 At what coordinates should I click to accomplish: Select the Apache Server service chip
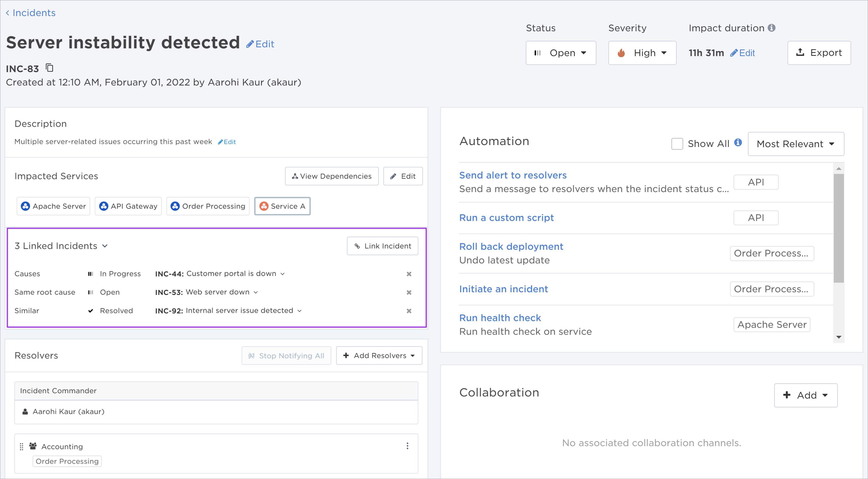tap(53, 206)
